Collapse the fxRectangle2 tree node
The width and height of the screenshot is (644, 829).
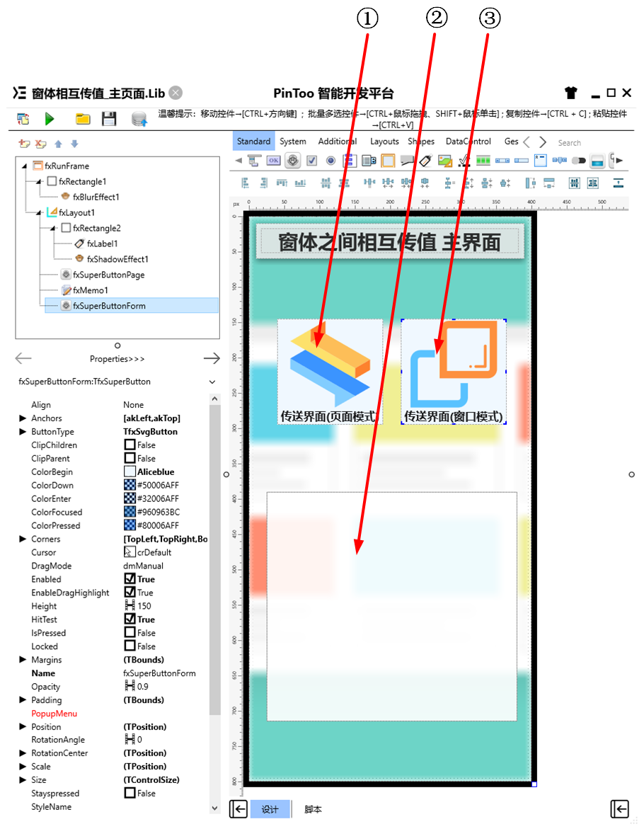pyautogui.click(x=53, y=229)
